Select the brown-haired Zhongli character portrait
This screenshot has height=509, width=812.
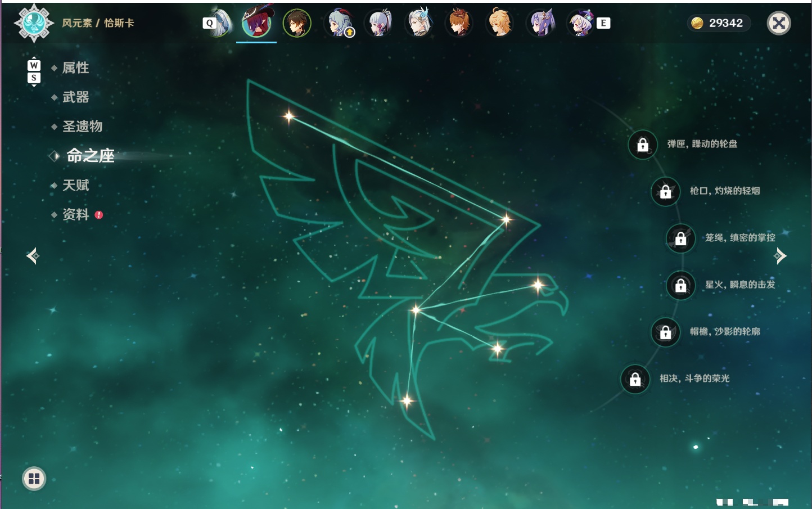(297, 23)
